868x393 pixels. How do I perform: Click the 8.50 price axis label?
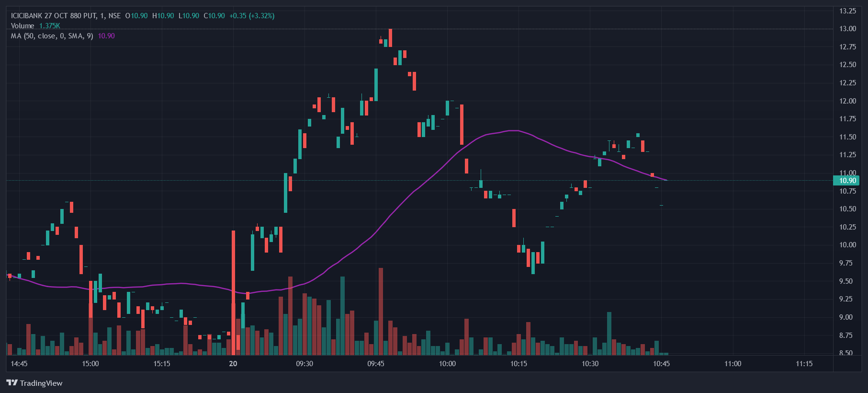tap(846, 353)
